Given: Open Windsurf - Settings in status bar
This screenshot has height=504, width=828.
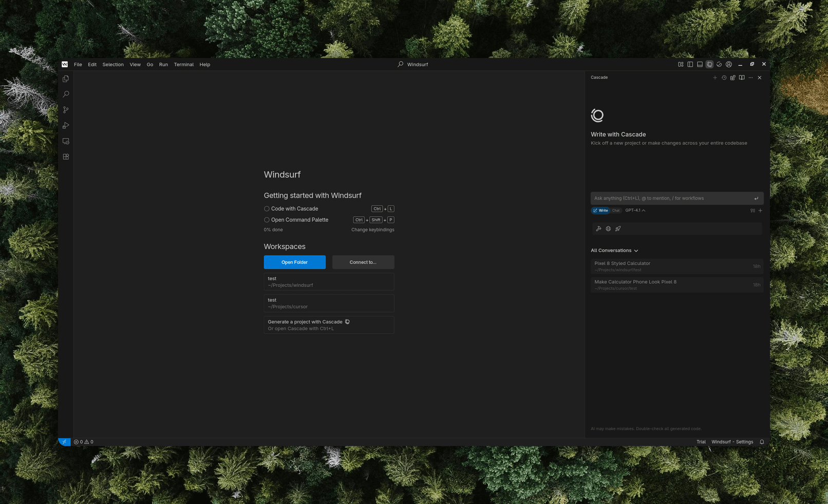Looking at the screenshot, I should tap(732, 442).
